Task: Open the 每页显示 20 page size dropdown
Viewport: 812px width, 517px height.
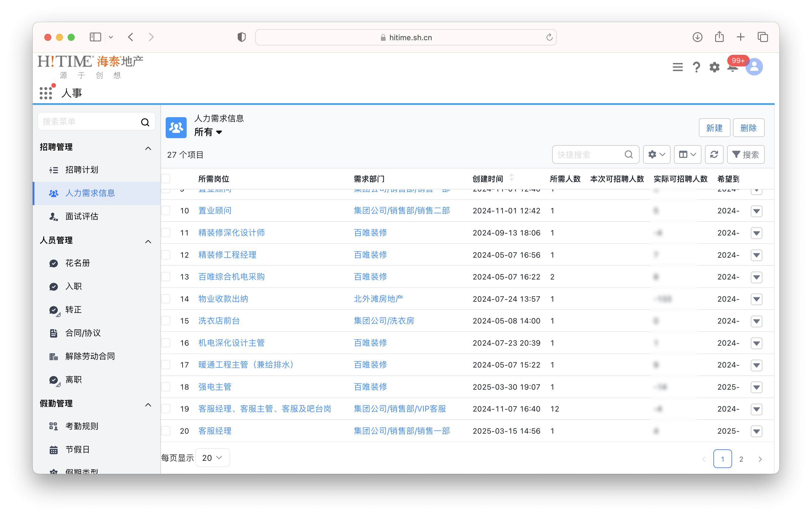Action: [x=212, y=458]
